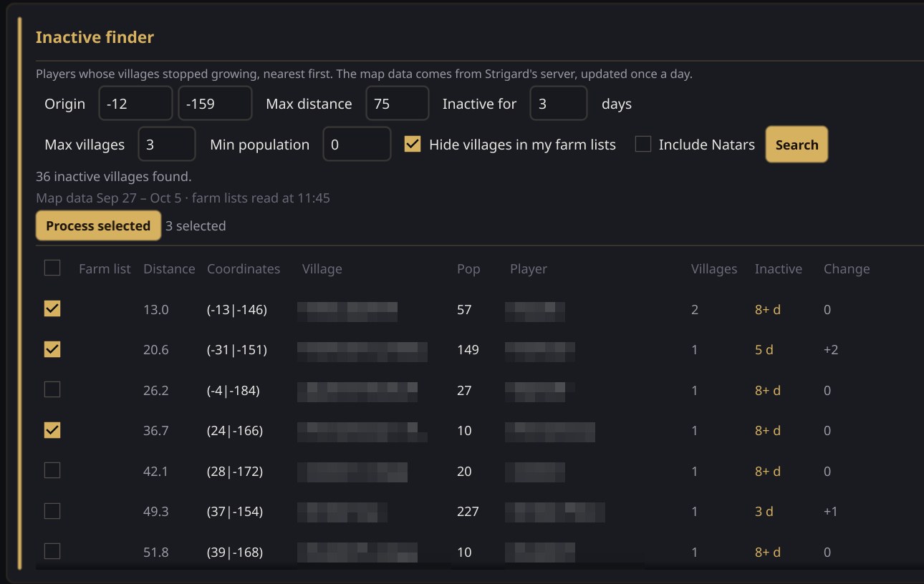Check the row with coordinates (28|-172)
Screen dimensions: 924x584
pyautogui.click(x=52, y=470)
